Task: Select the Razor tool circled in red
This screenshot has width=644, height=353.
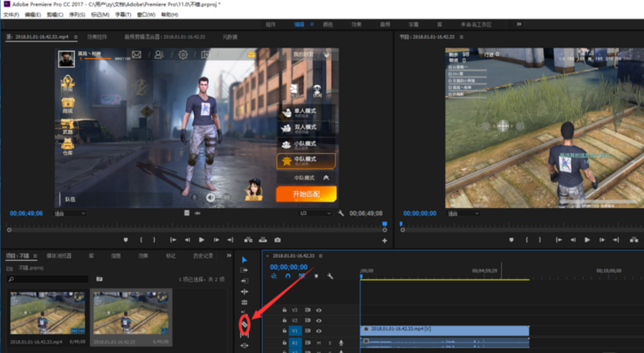Action: (x=245, y=325)
